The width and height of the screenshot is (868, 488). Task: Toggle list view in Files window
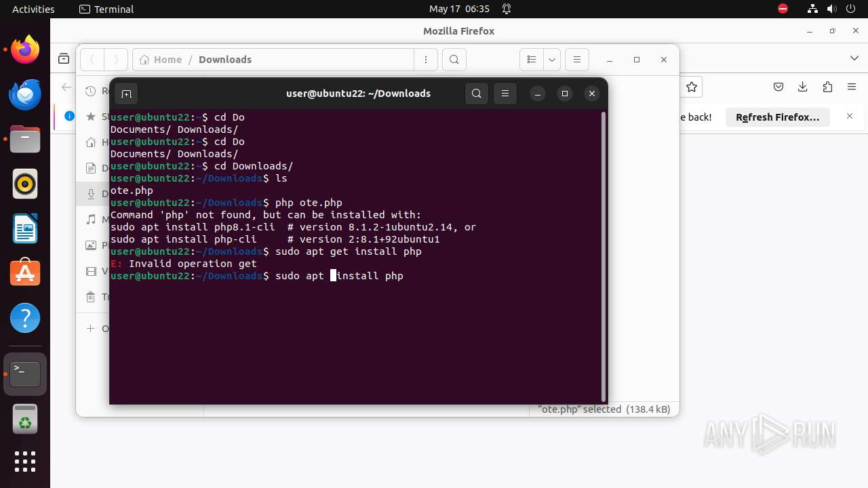pos(532,60)
